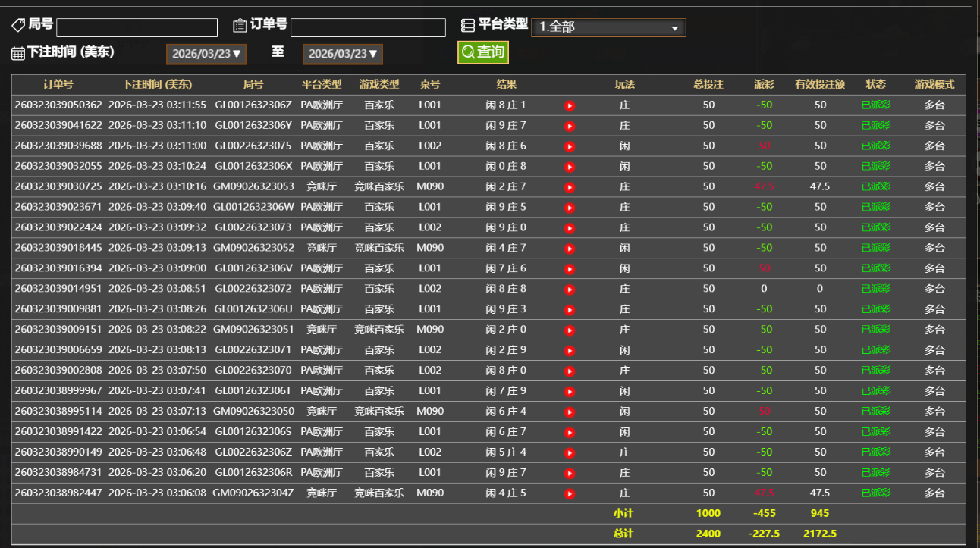The image size is (980, 548).
Task: Click the calendar icon next to 下注时间
Action: point(17,52)
